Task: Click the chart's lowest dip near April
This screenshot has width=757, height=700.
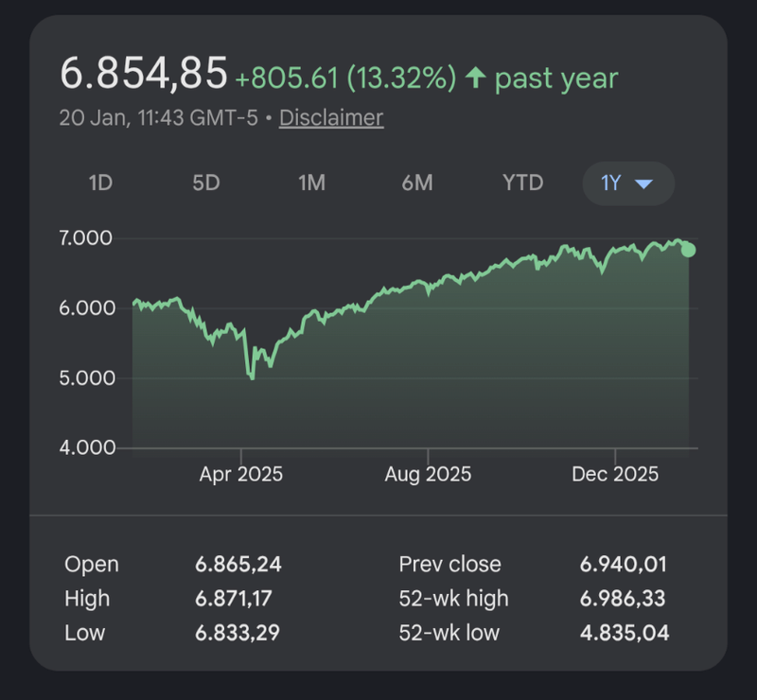Action: point(252,378)
